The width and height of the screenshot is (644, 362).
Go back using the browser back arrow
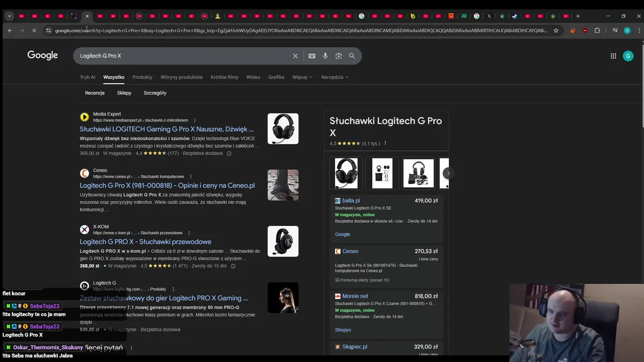(x=10, y=31)
